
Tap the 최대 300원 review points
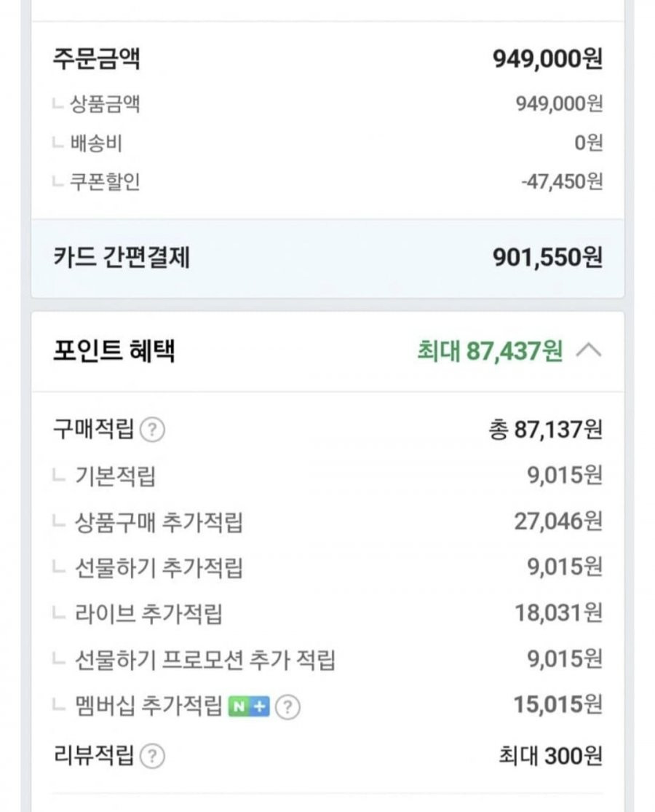pyautogui.click(x=550, y=757)
